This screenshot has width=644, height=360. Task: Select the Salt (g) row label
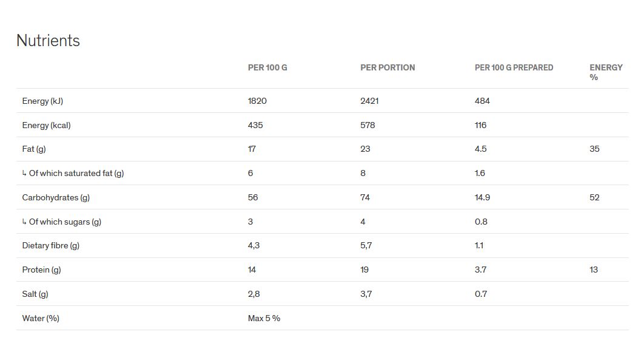[x=35, y=294]
